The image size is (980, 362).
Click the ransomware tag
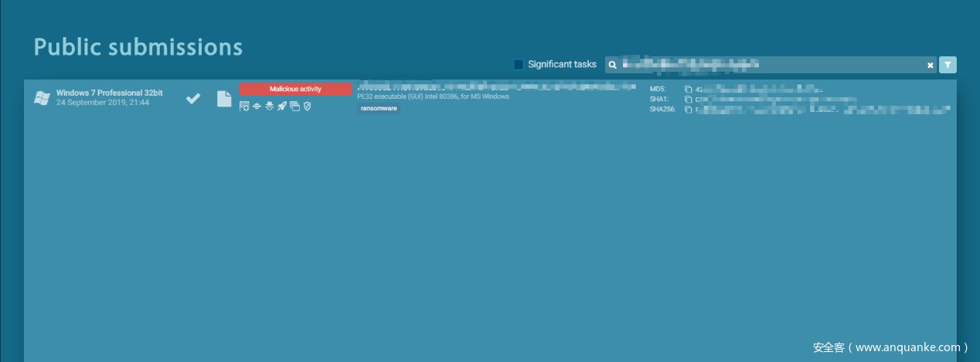379,109
